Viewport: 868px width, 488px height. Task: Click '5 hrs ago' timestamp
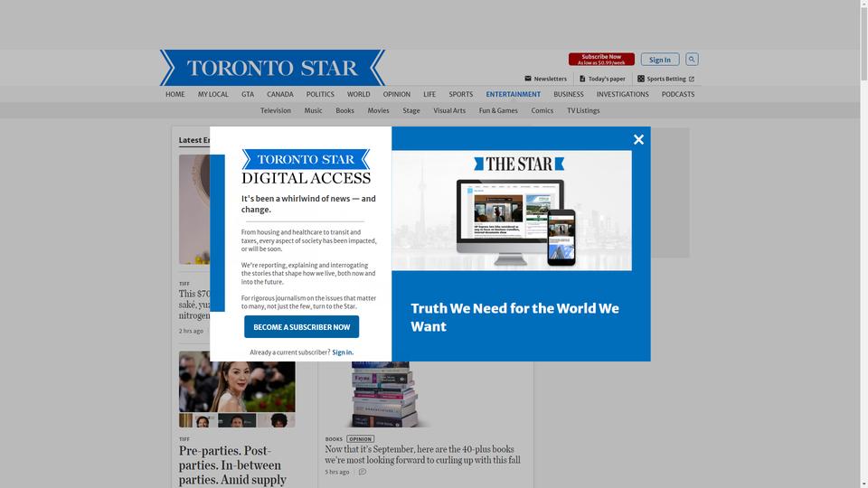[337, 472]
